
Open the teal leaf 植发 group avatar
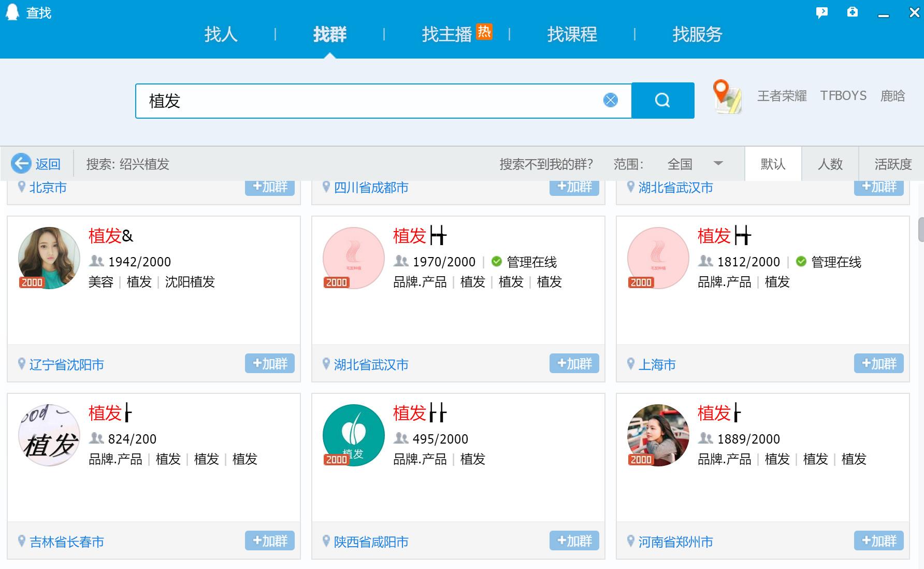[353, 435]
